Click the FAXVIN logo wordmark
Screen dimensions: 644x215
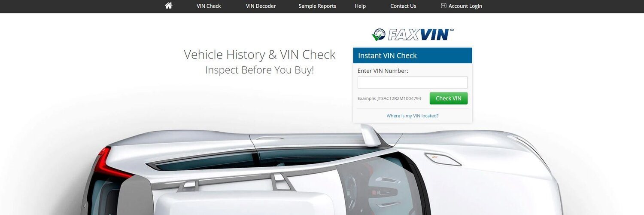coord(420,34)
